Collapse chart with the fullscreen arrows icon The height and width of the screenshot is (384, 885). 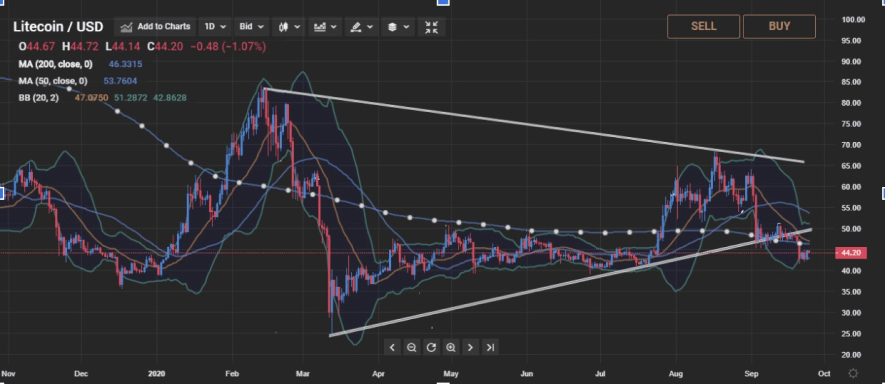431,27
